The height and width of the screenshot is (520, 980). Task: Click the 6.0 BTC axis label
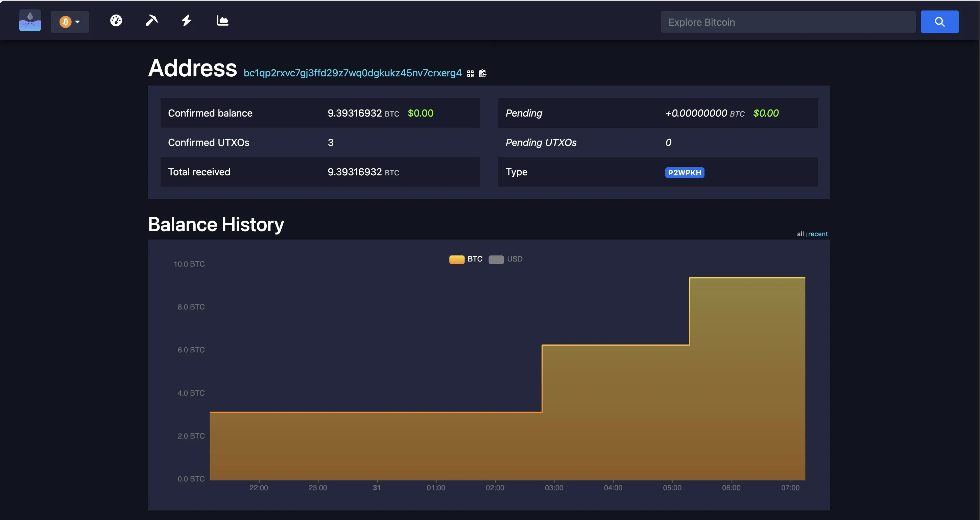coord(191,350)
